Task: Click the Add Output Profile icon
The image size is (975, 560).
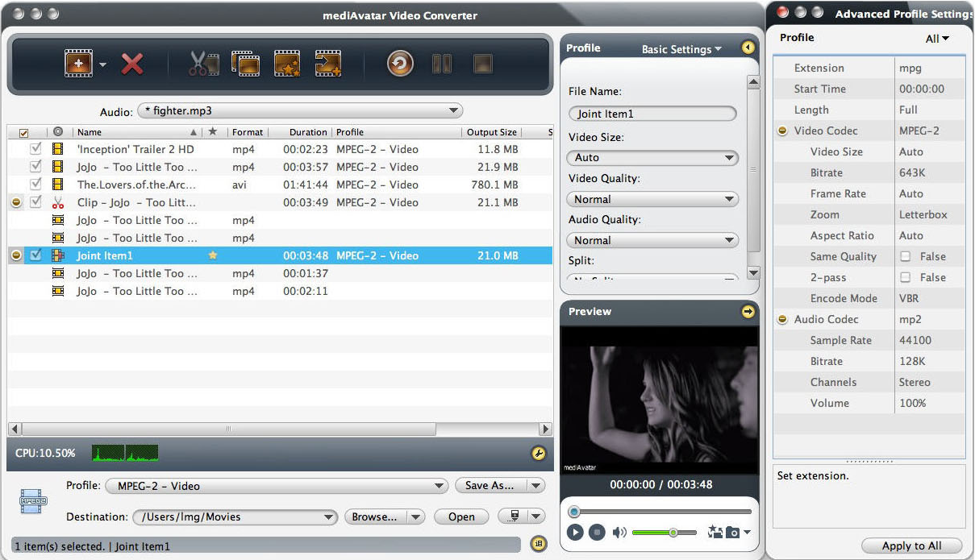Action: (x=328, y=63)
